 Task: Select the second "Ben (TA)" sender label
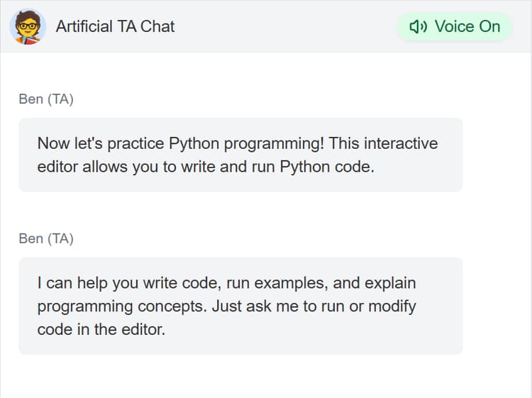pos(46,238)
